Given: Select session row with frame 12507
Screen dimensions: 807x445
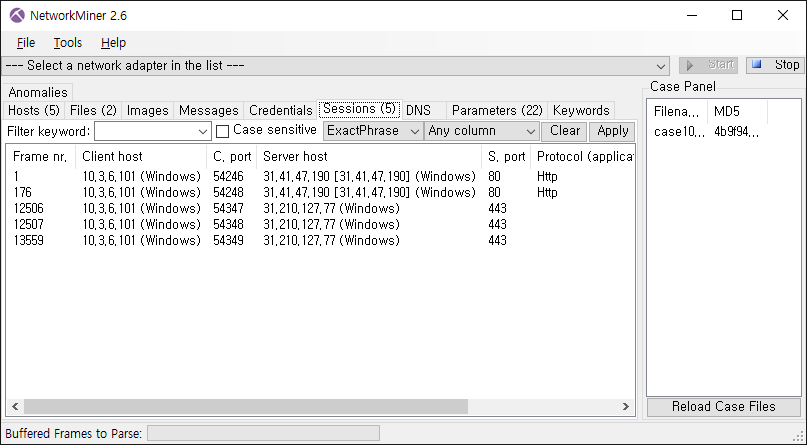Looking at the screenshot, I should (x=321, y=224).
